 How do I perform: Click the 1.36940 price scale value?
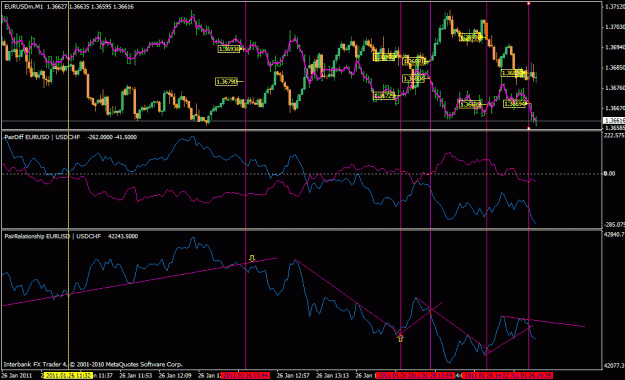pyautogui.click(x=615, y=47)
